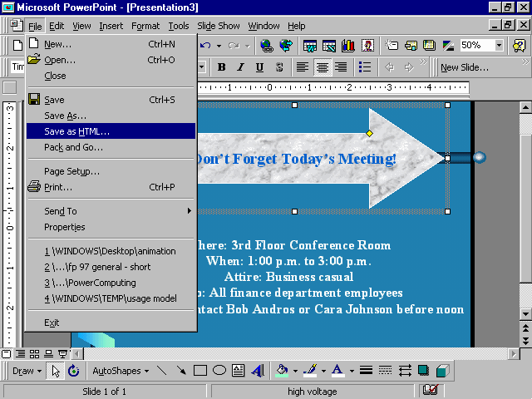Click Exit in the File menu
This screenshot has height=399, width=532.
pos(111,323)
